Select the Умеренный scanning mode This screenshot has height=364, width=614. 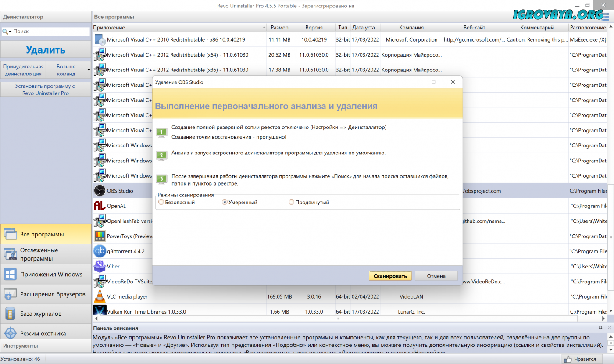[x=225, y=202]
